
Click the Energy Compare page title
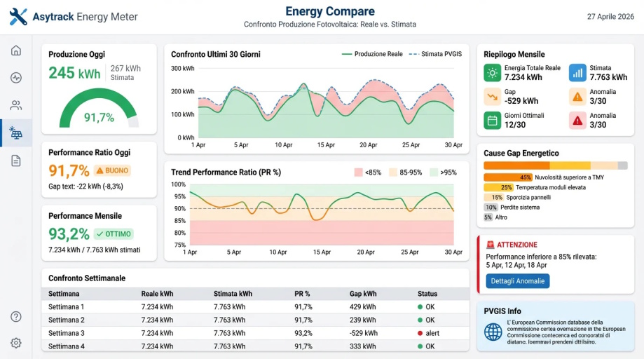coord(330,11)
